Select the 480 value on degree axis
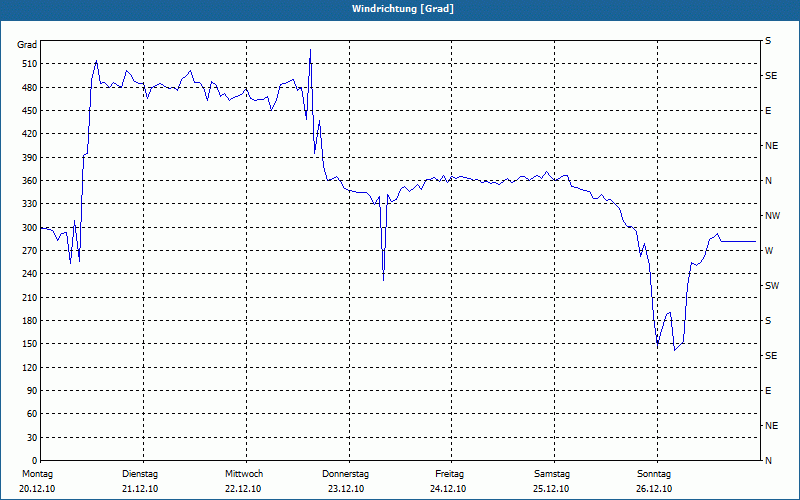Image resolution: width=800 pixels, height=500 pixels. pos(29,88)
